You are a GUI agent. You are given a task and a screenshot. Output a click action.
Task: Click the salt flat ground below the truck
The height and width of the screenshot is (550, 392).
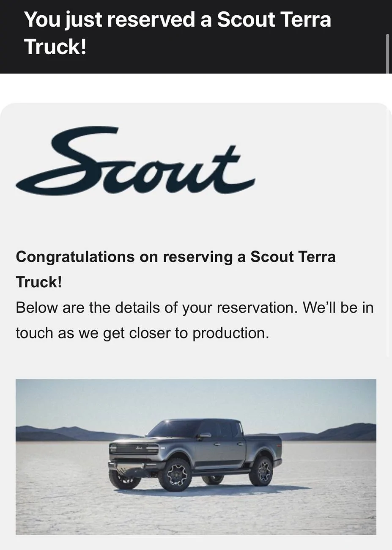point(196,514)
